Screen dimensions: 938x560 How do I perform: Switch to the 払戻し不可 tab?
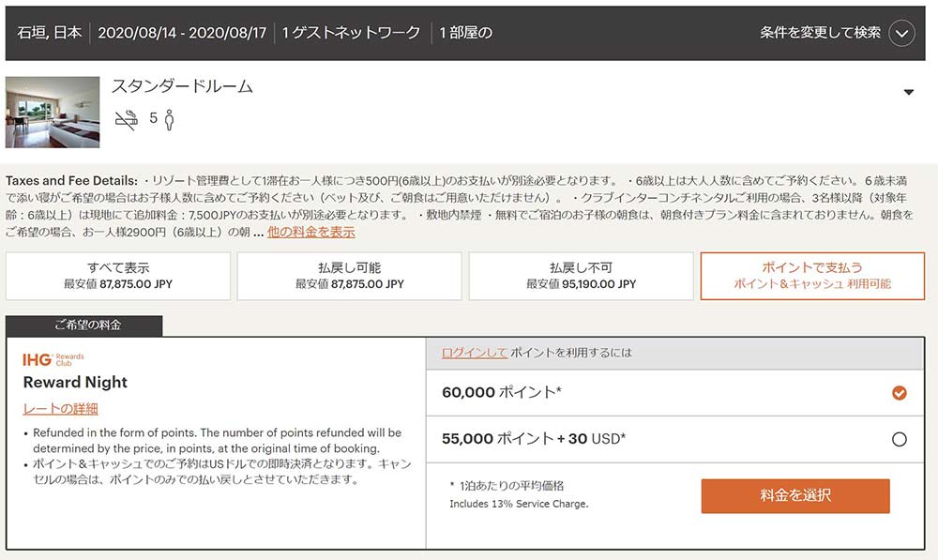[x=581, y=276]
